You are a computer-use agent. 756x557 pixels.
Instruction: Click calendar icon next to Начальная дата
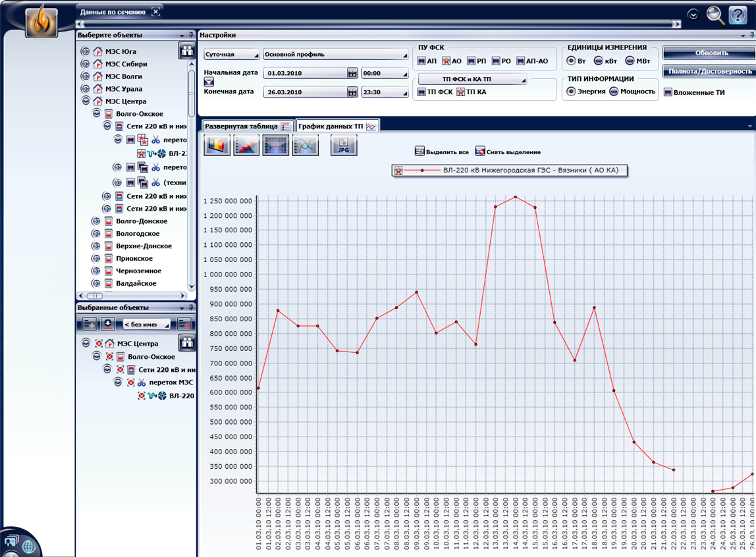352,73
